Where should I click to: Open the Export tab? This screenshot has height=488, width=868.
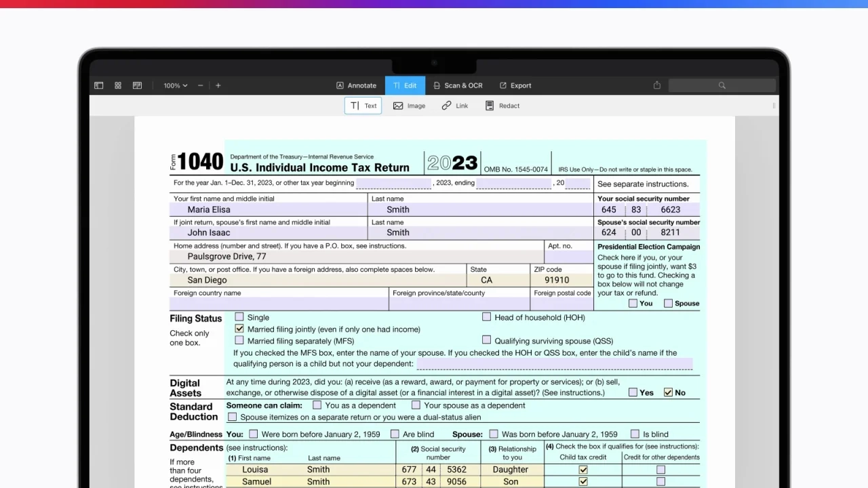[x=515, y=85]
